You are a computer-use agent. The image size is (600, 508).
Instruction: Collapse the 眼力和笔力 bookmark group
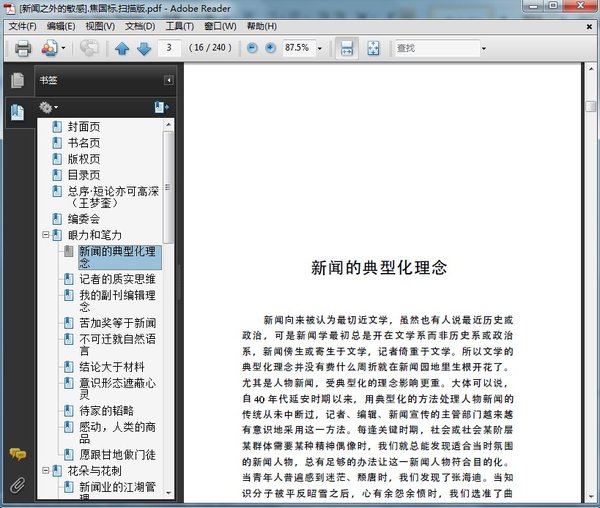[x=45, y=235]
